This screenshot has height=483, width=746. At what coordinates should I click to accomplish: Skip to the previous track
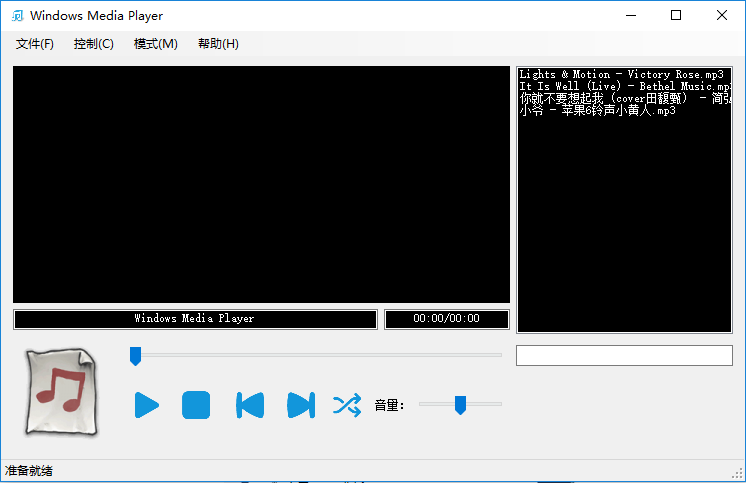250,405
